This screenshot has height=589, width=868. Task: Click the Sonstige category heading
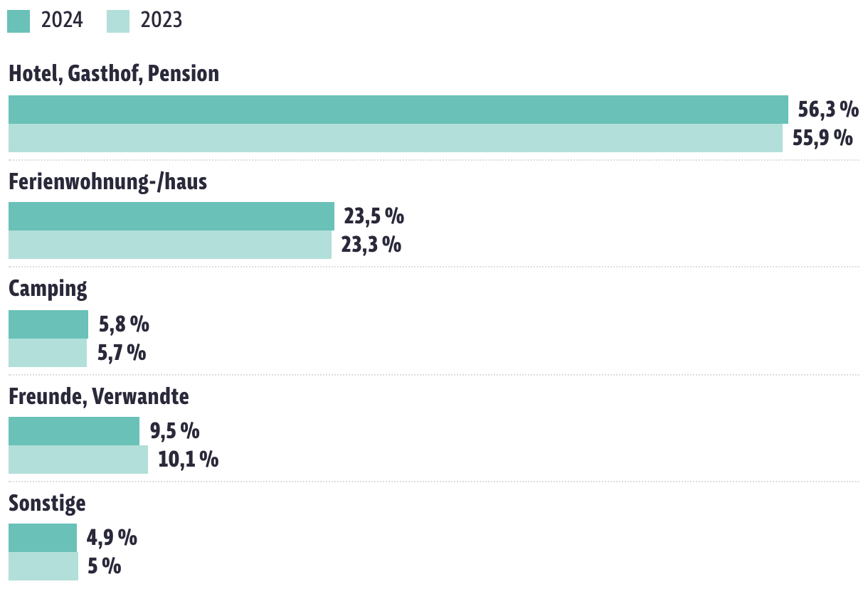[47, 504]
